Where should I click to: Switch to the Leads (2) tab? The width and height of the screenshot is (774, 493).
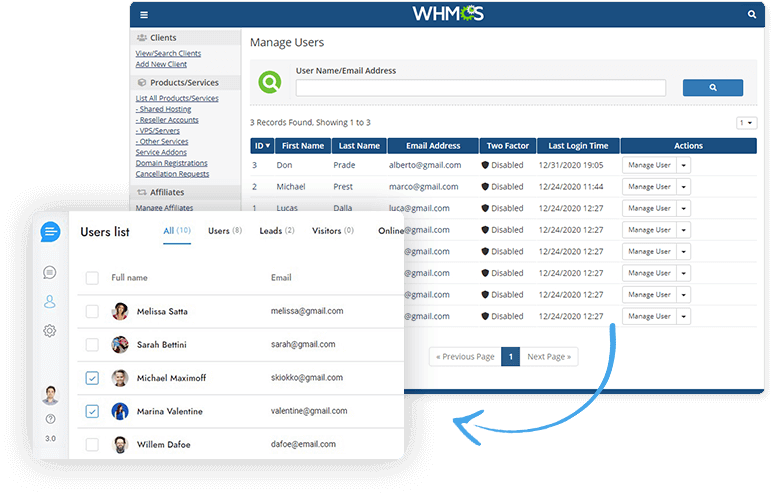[277, 231]
